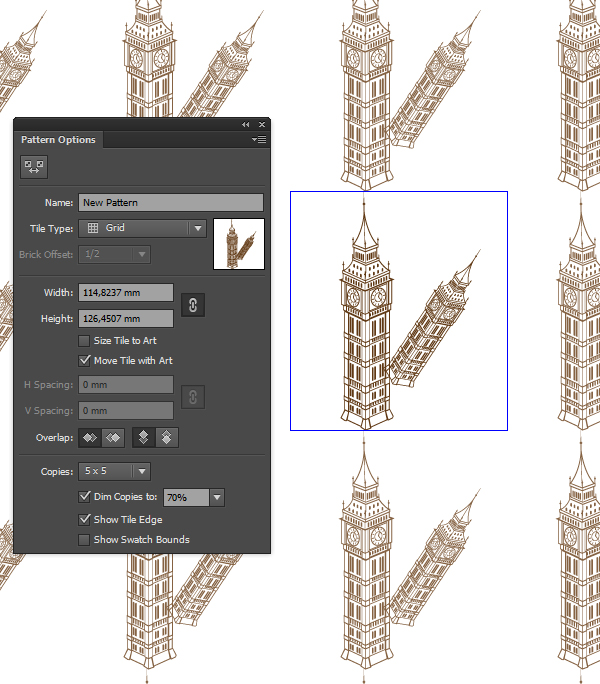Set overlap to Top in Front
The height and width of the screenshot is (684, 600).
point(144,438)
